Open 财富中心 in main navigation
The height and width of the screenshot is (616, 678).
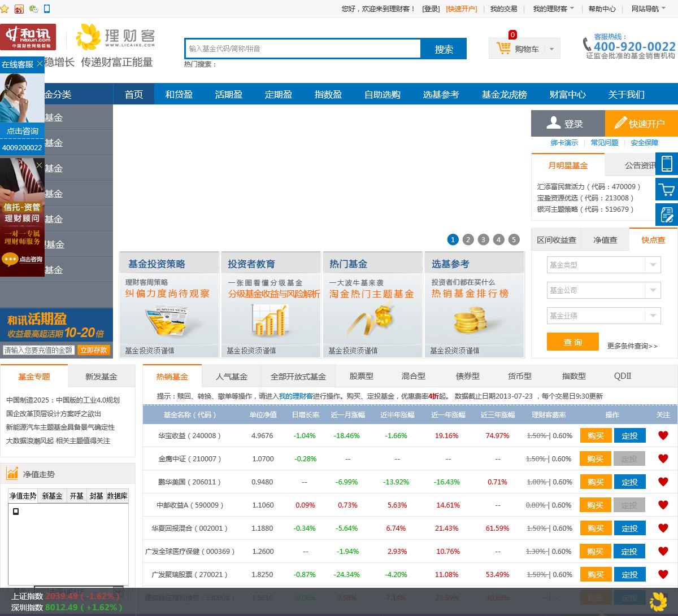tap(568, 94)
